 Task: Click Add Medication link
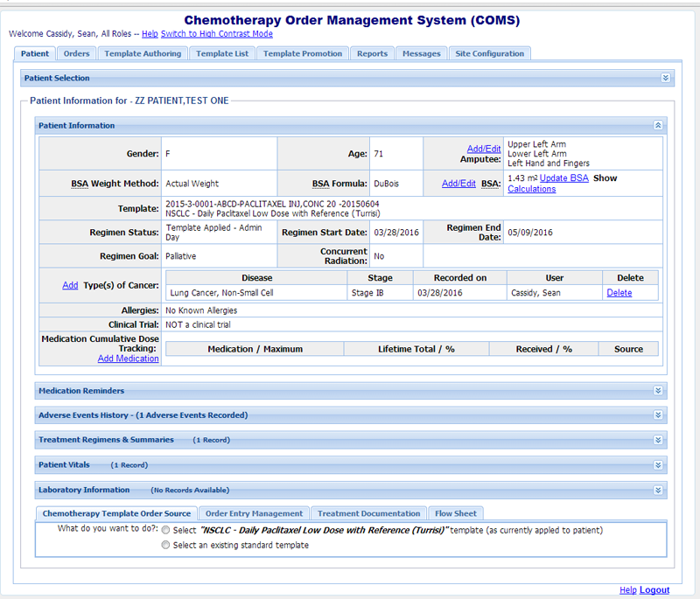point(129,359)
